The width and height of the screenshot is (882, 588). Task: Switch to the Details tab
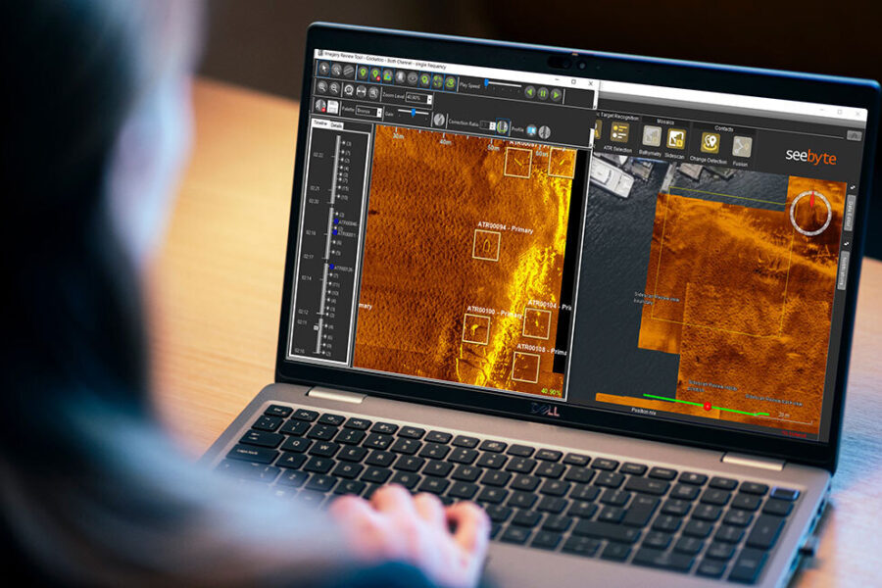point(336,125)
